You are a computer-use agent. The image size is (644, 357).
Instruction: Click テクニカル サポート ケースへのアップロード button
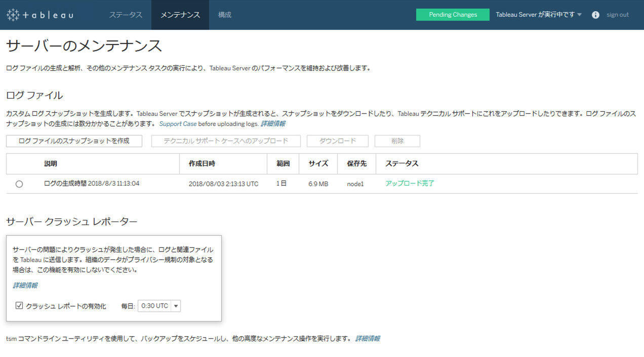(225, 141)
